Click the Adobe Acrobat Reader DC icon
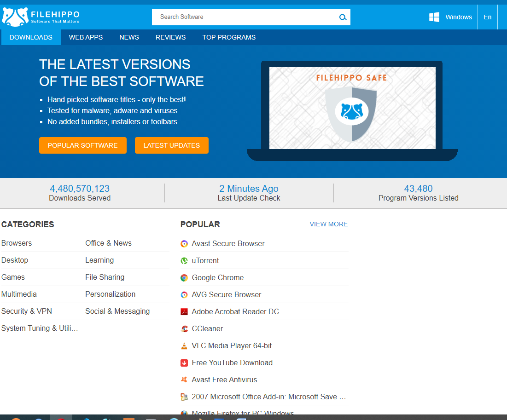The image size is (507, 420). [x=184, y=312]
